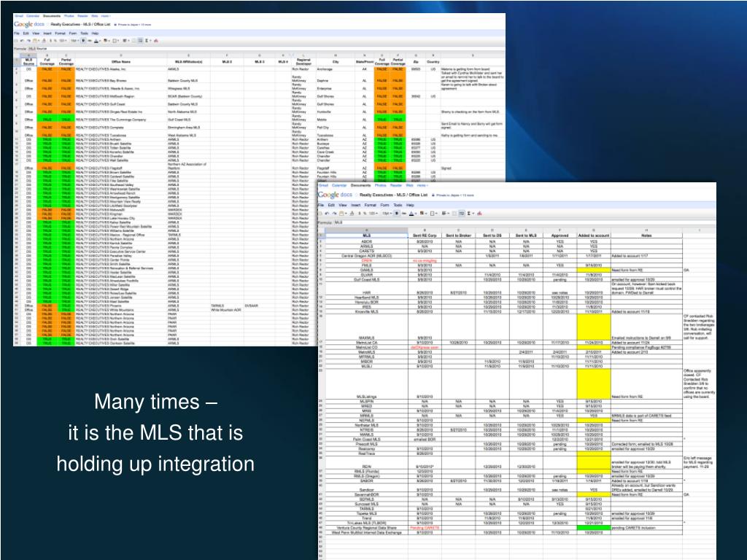Open the Edit menu in the back window
This screenshot has height=560, width=747.
pos(26,34)
